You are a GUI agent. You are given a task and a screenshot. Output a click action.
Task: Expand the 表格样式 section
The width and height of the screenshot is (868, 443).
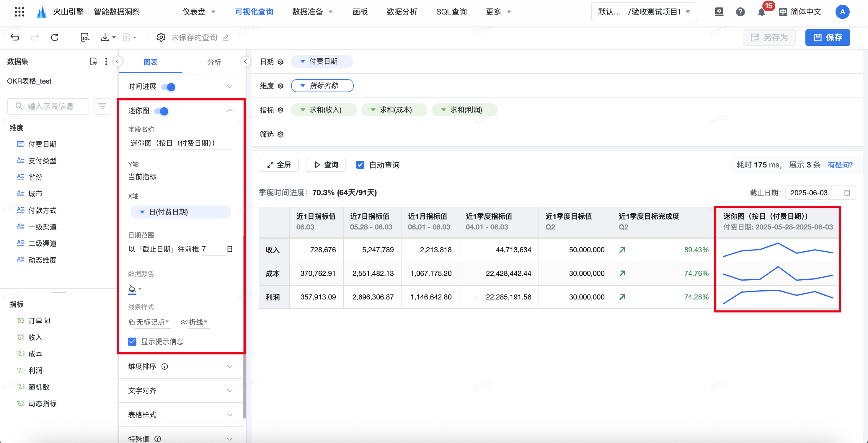pos(181,415)
